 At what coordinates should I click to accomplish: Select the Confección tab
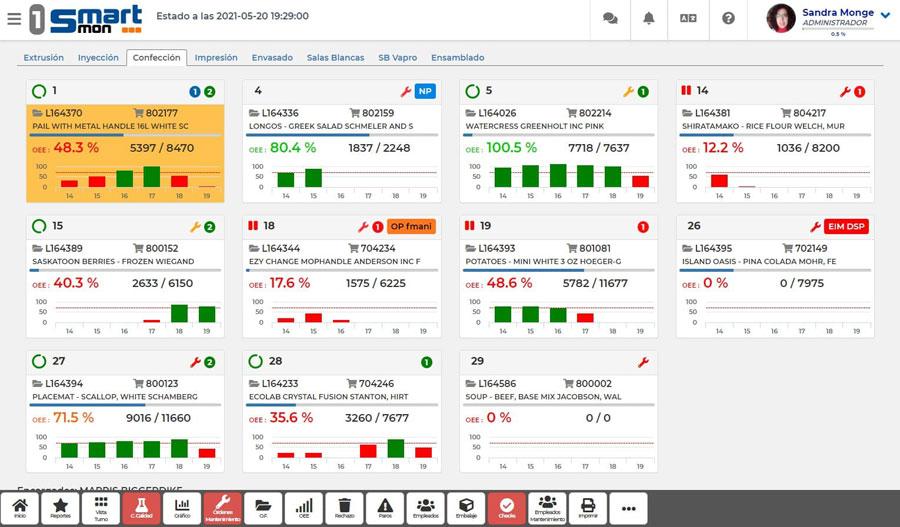pos(157,57)
